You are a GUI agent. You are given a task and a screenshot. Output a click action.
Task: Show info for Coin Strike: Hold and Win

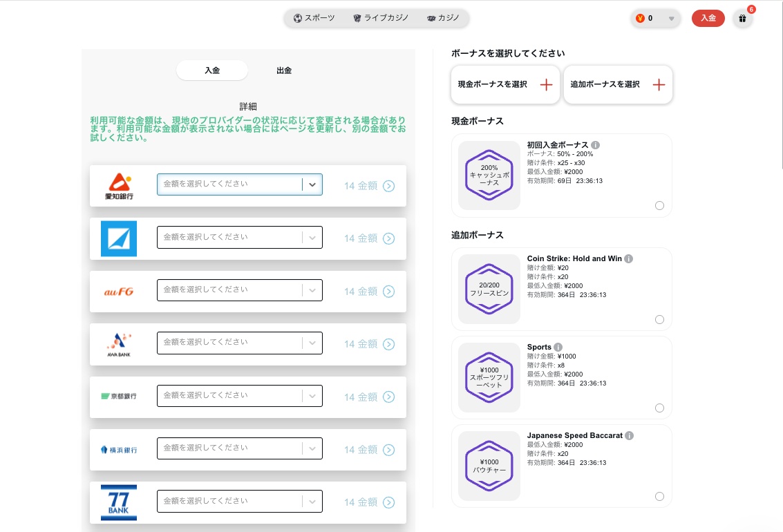point(629,258)
